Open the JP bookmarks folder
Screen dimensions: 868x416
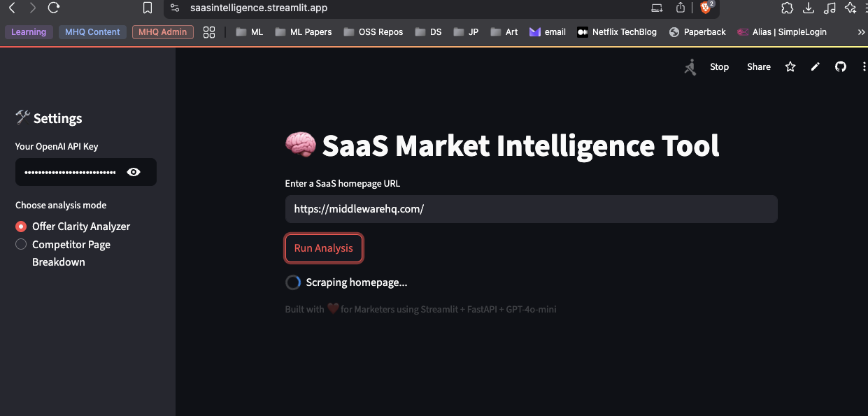tap(467, 32)
